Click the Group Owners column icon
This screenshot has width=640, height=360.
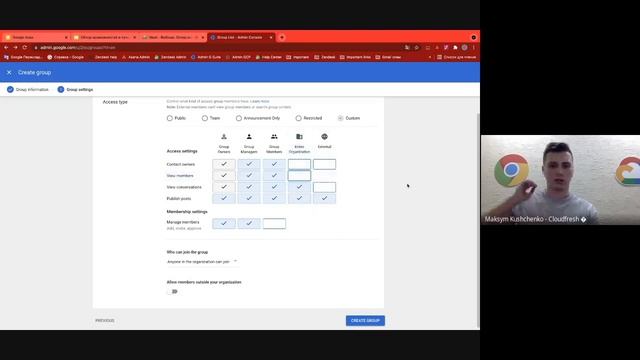pyautogui.click(x=224, y=137)
